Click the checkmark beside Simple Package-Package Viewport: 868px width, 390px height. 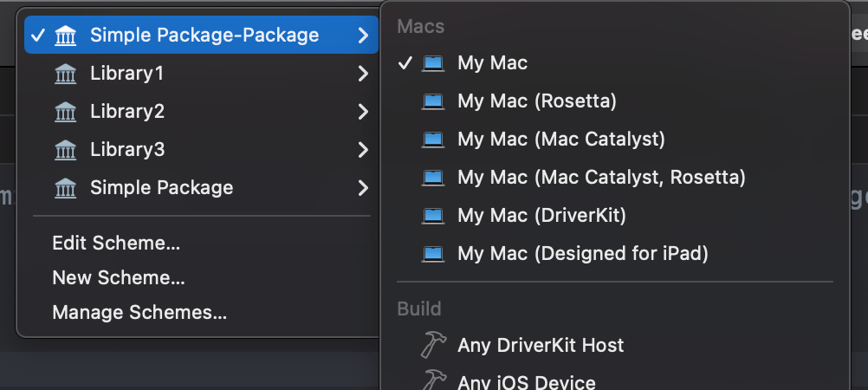(36, 36)
